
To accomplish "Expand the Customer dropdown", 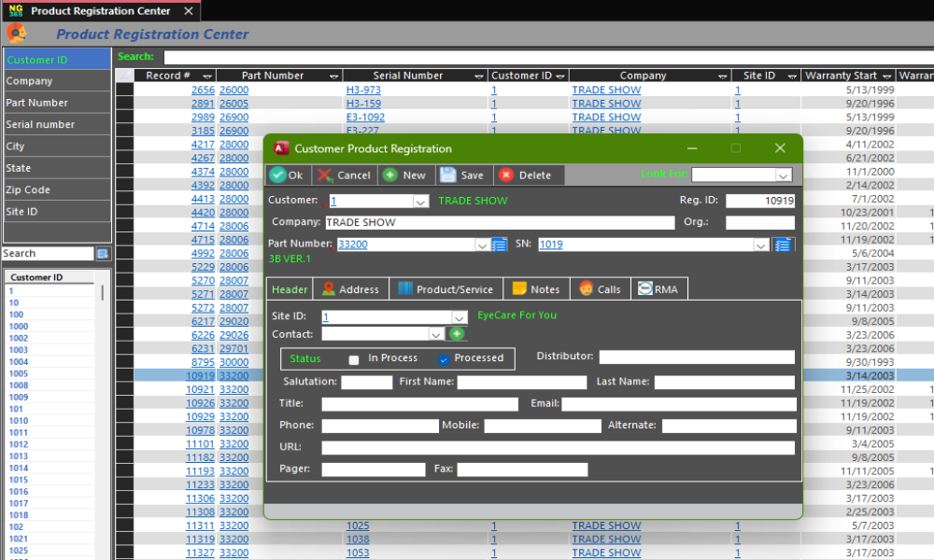I will pos(420,201).
